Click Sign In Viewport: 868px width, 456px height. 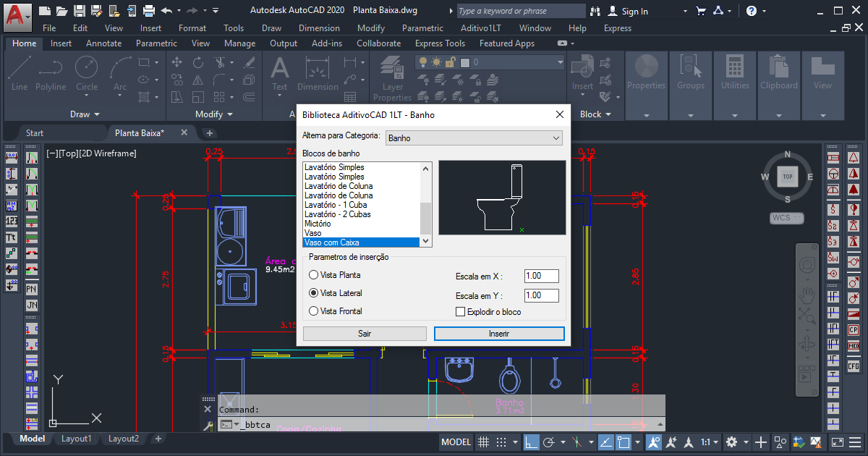point(627,11)
